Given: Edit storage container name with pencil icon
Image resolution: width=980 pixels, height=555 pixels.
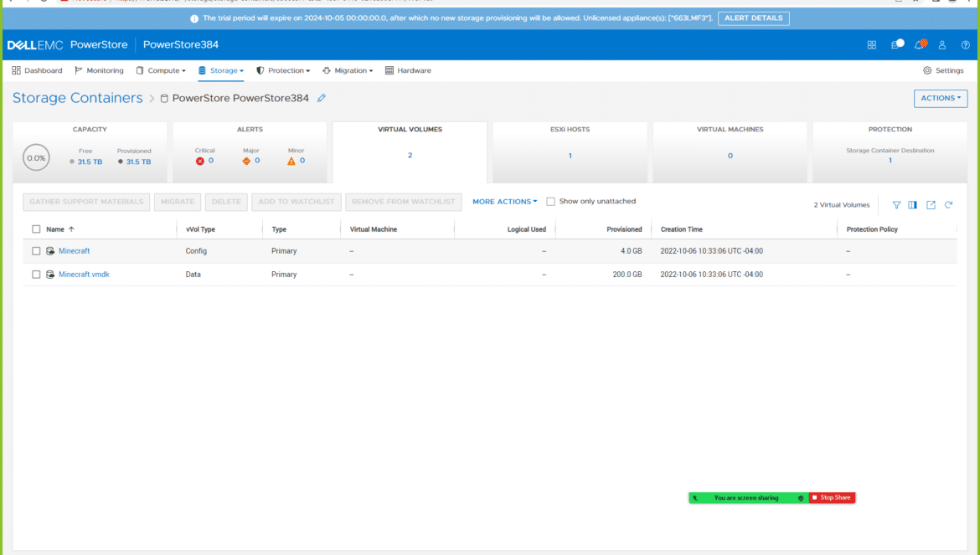Looking at the screenshot, I should coord(322,98).
